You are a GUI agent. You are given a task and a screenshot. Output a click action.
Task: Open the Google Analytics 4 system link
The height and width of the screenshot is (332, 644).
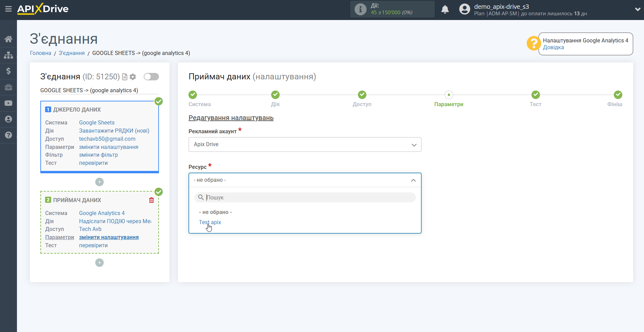[x=102, y=213]
